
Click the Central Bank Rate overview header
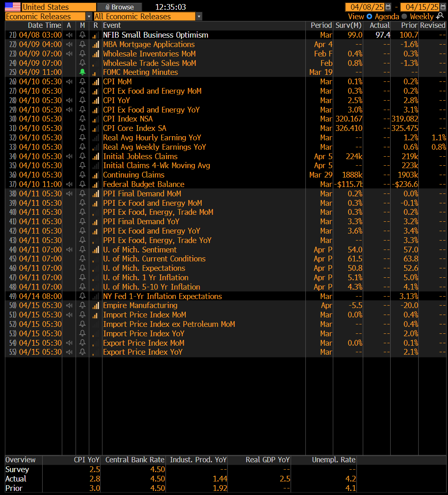point(135,460)
